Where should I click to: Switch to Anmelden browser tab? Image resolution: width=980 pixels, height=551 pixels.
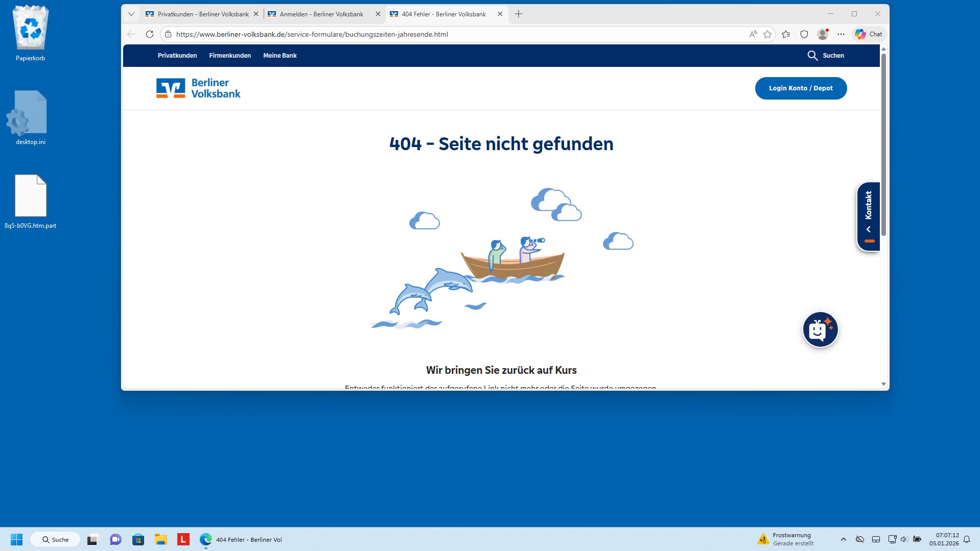[x=321, y=14]
